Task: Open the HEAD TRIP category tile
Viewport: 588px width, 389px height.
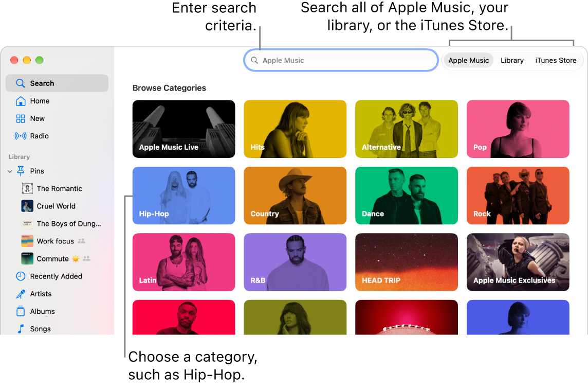Action: tap(407, 262)
